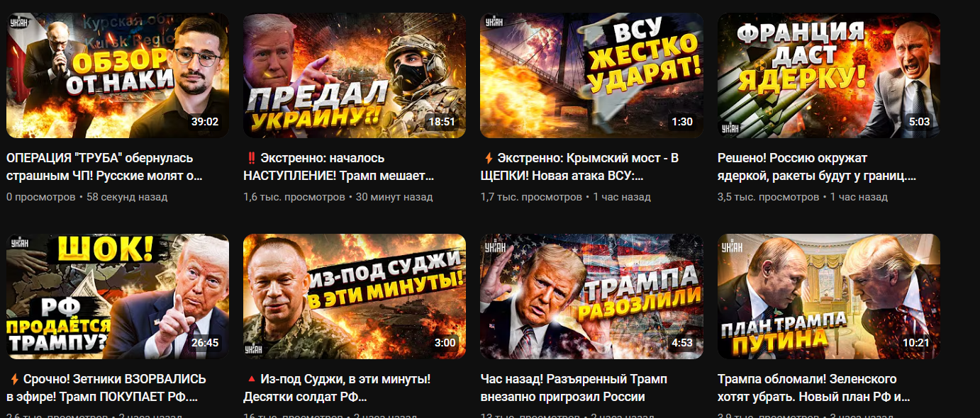Screen dimensions: 980x418
Task: Click the 39:02 duration badge
Action: 205,122
